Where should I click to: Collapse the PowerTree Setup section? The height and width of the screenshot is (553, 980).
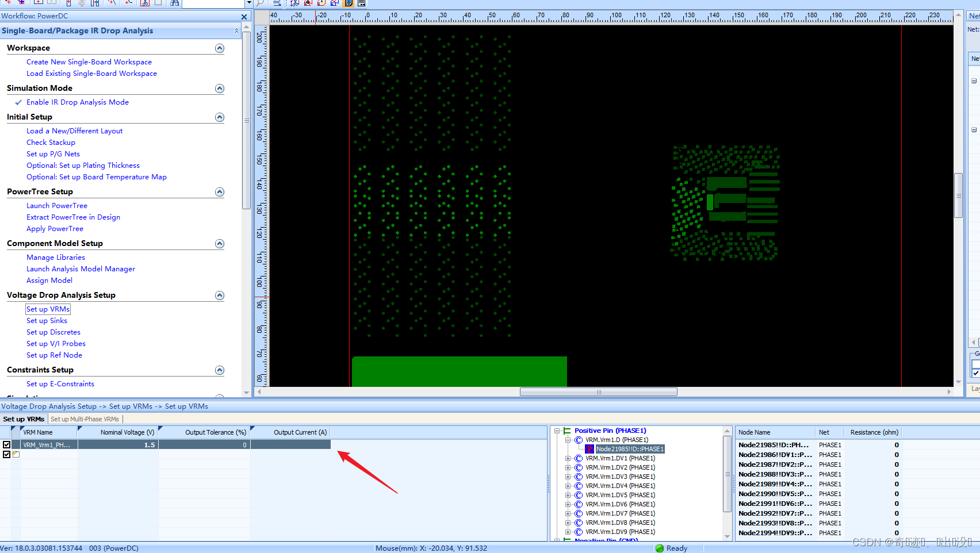click(x=220, y=192)
